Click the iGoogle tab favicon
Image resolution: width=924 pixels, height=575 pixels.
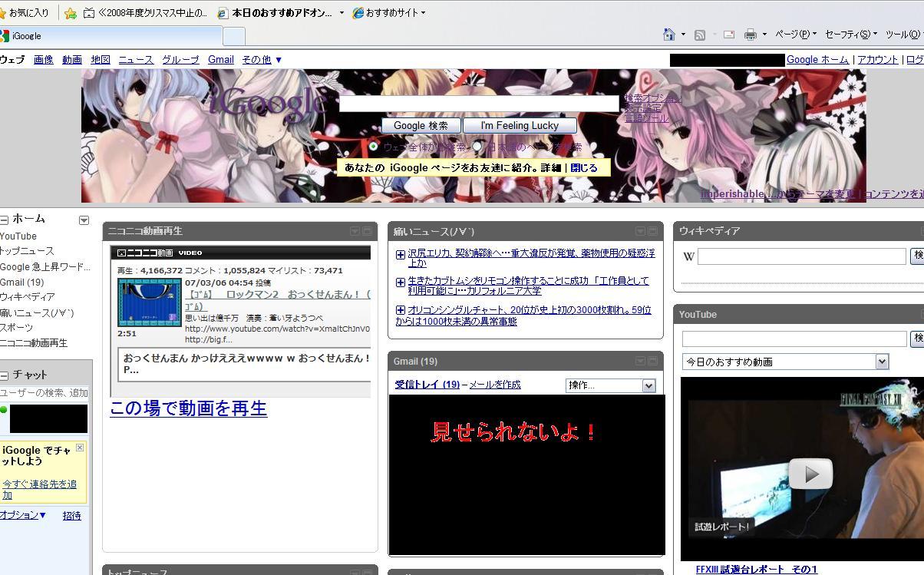click(x=5, y=35)
